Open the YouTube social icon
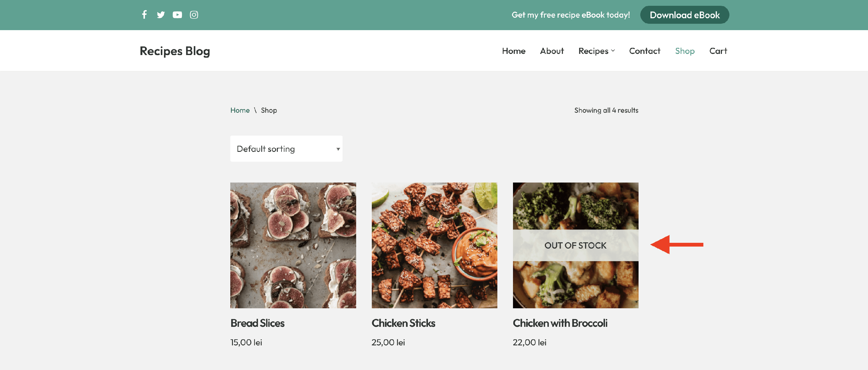The image size is (868, 370). click(x=177, y=15)
